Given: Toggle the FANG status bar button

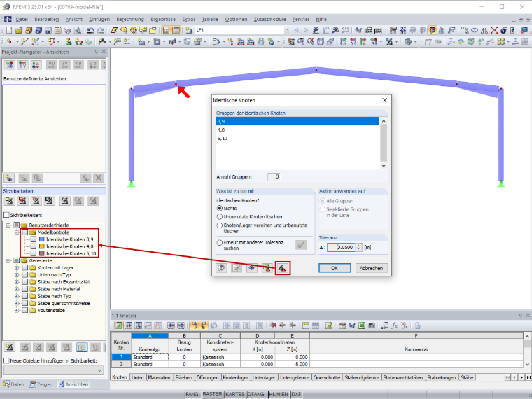Looking at the screenshot, I should (x=192, y=394).
